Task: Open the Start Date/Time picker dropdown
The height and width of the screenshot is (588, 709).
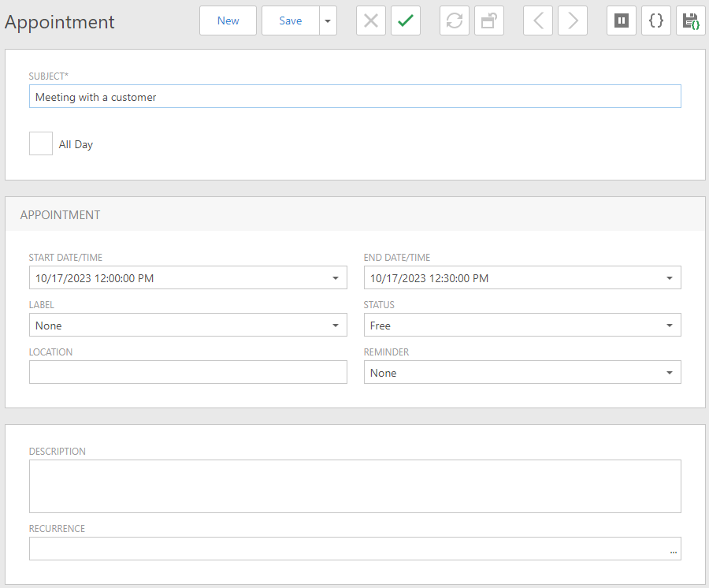Action: 337,277
